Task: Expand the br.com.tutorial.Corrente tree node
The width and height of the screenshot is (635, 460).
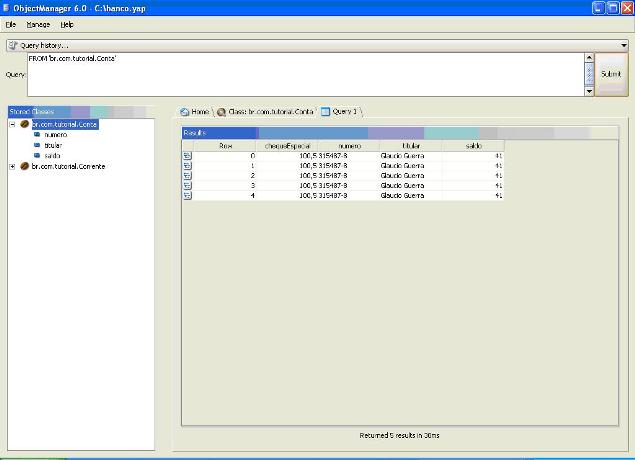Action: pos(12,167)
